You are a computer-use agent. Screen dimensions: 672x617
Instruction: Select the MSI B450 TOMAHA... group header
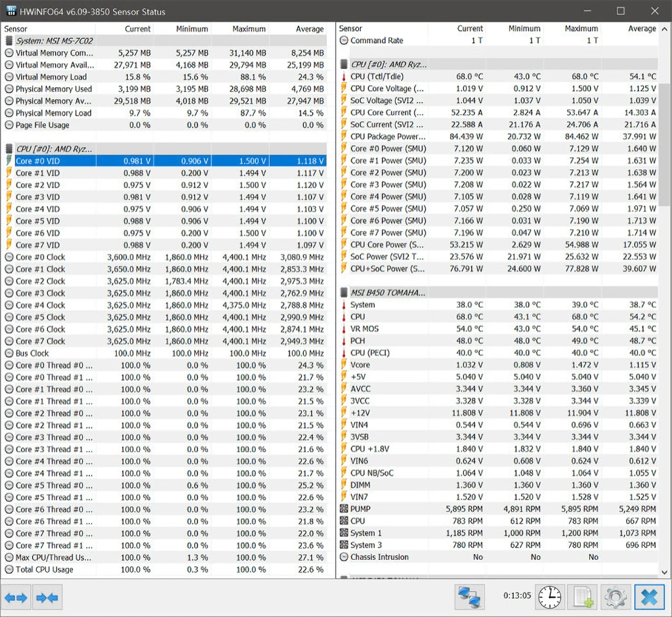(x=497, y=293)
